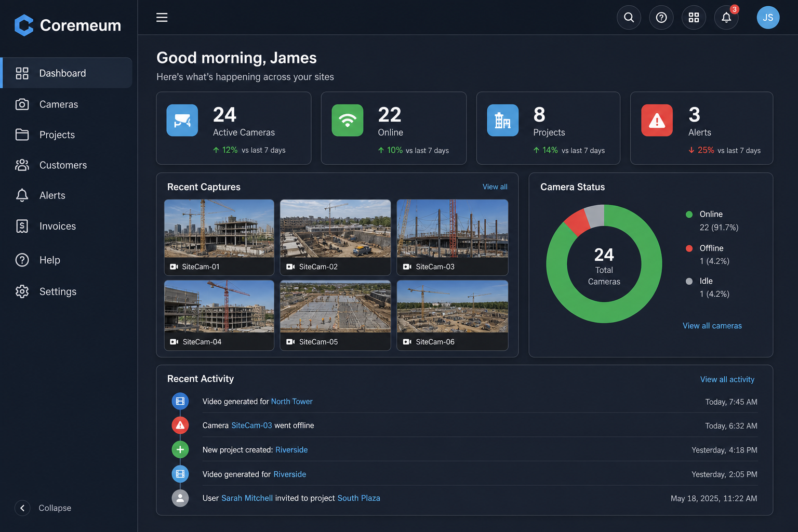Open Dashboard in the sidebar
This screenshot has height=532, width=798.
pos(67,73)
